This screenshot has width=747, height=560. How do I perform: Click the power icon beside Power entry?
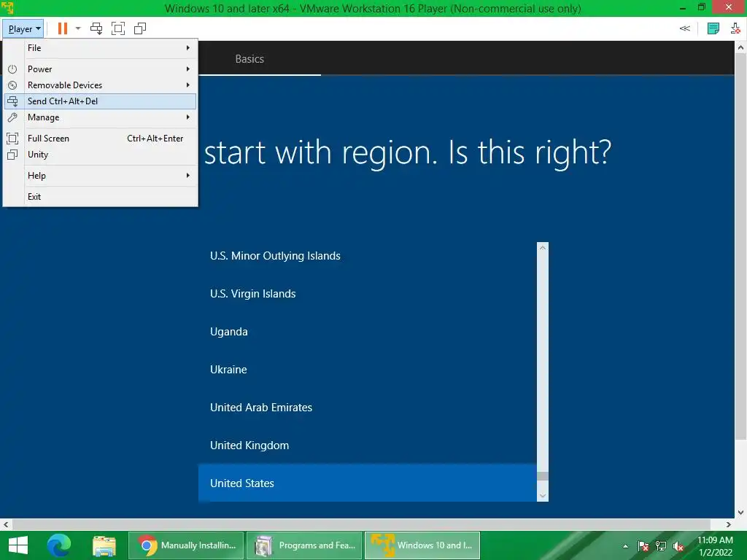click(x=13, y=69)
